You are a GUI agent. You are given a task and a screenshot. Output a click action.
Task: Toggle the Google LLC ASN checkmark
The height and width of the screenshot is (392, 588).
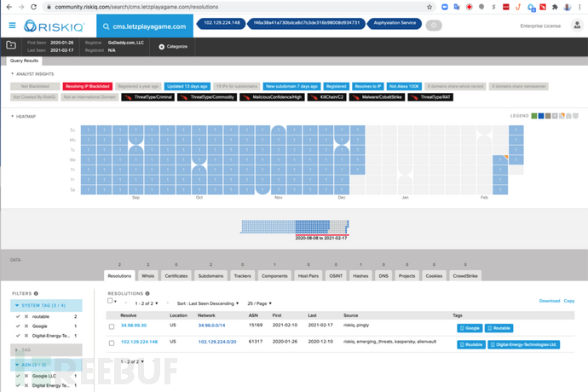tap(18, 376)
